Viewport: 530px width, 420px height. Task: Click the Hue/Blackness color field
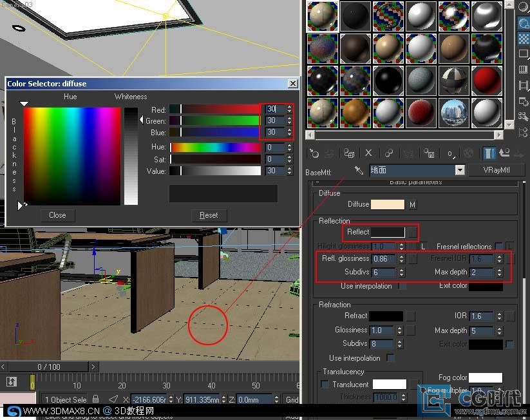tap(72, 156)
